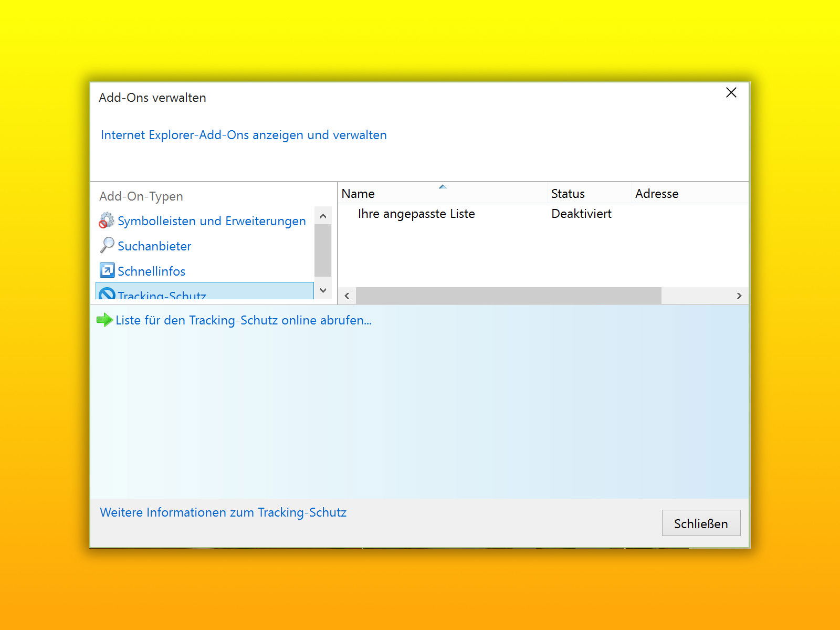The width and height of the screenshot is (840, 630).
Task: Open Weitere Informationen zum Tracking-Schutz link
Action: [223, 512]
